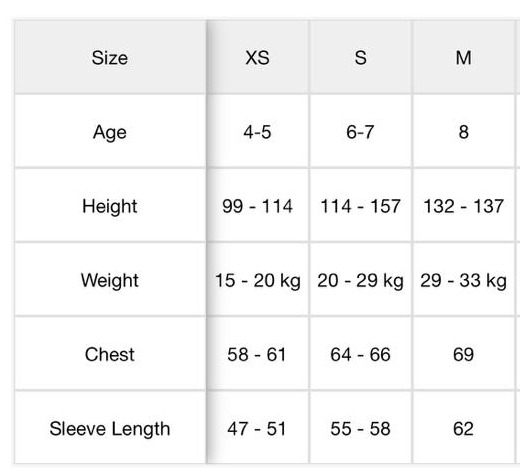The width and height of the screenshot is (520, 469).
Task: Click the S size column header
Action: click(x=361, y=57)
